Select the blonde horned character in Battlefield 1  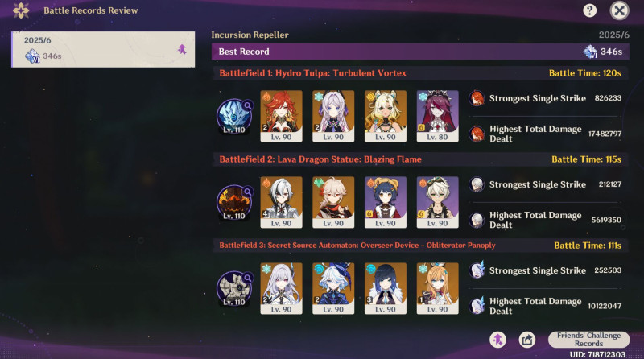tap(386, 116)
